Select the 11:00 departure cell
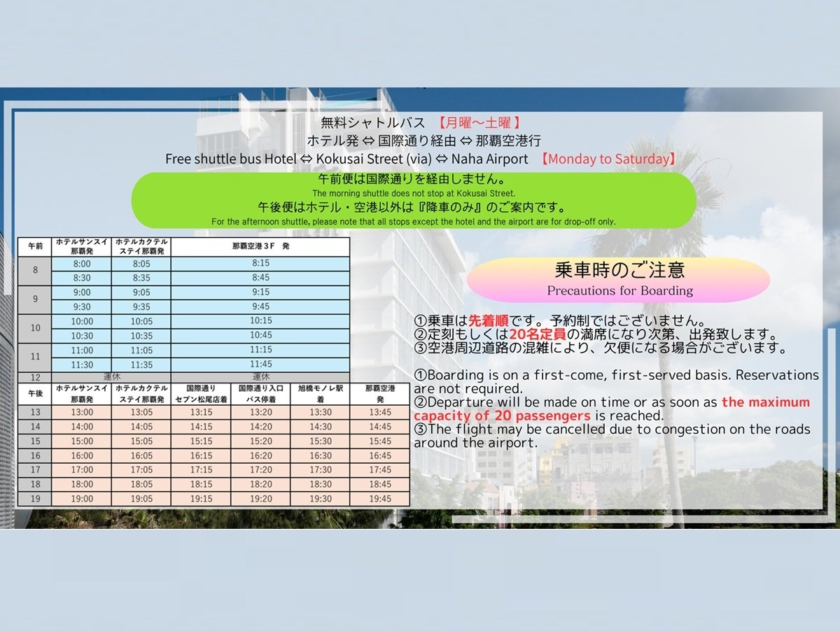The height and width of the screenshot is (631, 840). (x=82, y=350)
